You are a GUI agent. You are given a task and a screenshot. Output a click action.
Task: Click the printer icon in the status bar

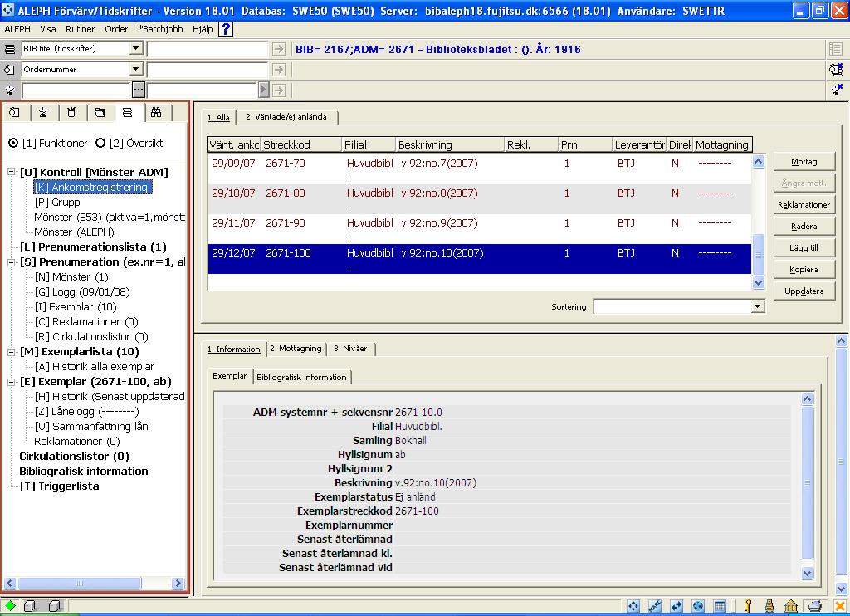pyautogui.click(x=814, y=606)
